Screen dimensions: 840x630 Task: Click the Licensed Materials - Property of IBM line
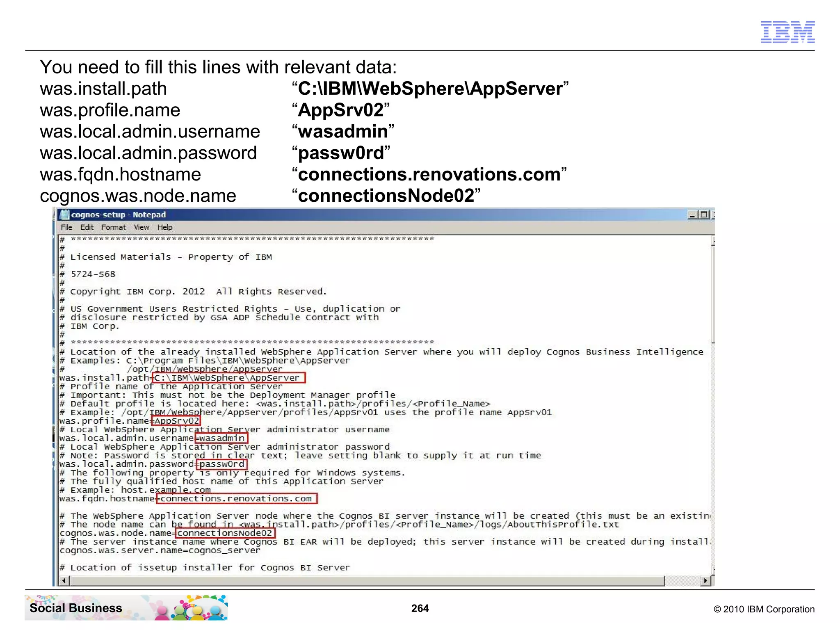tap(166, 257)
